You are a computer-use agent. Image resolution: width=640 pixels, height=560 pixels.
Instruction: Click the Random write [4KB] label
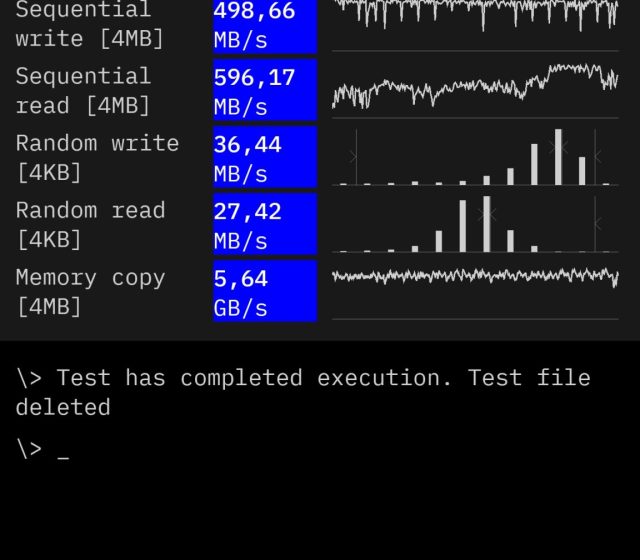(97, 158)
